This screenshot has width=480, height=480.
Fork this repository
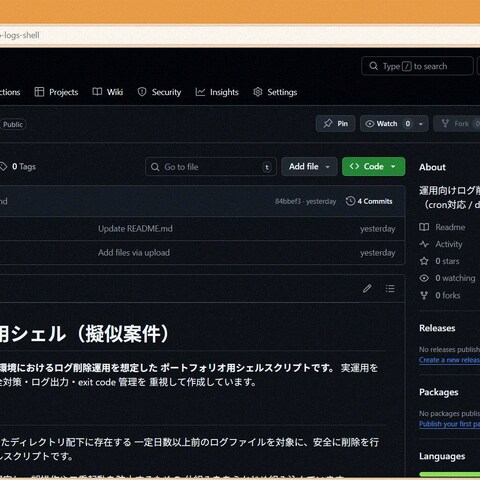[458, 124]
